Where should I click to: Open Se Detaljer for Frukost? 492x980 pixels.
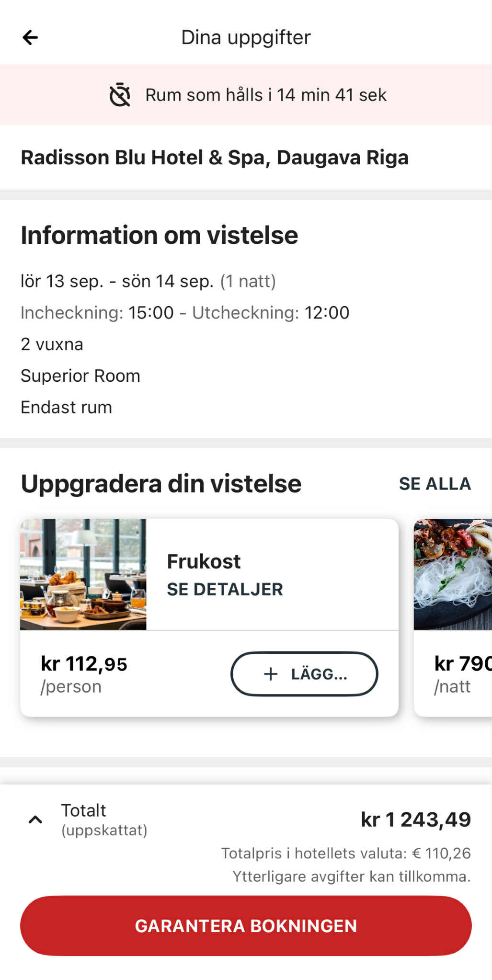pos(225,589)
